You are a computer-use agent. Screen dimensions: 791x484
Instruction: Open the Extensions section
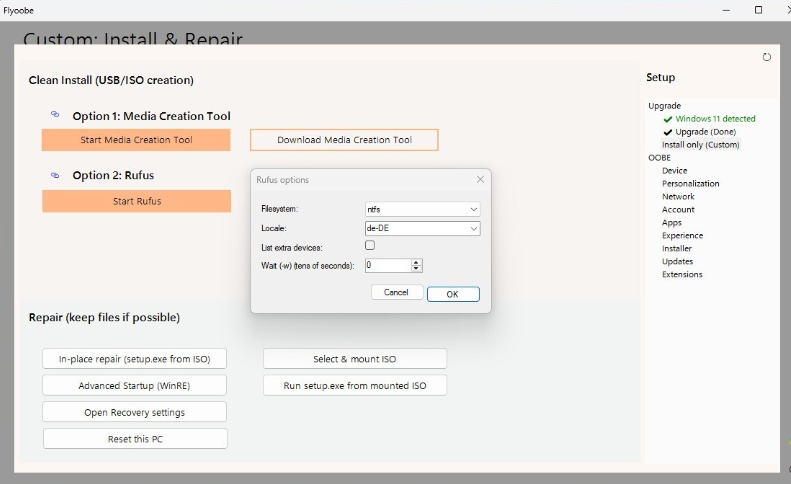682,275
